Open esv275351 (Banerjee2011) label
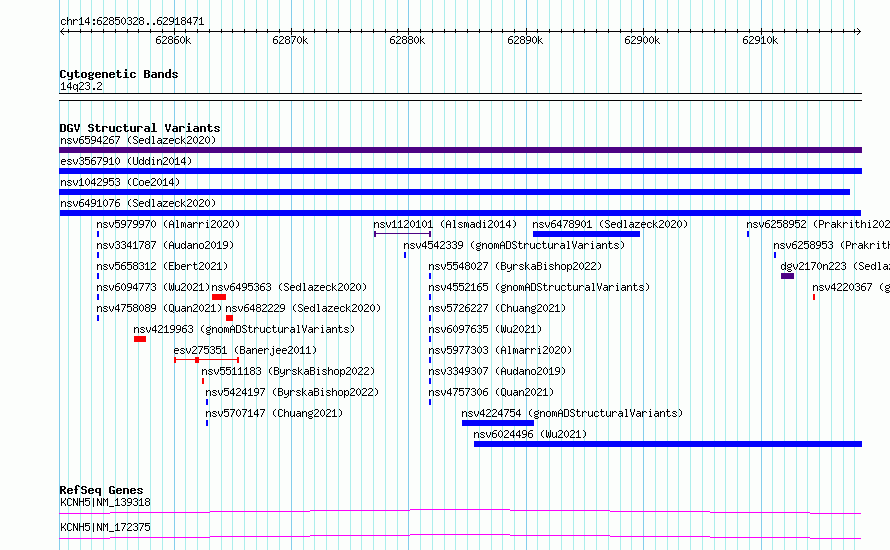This screenshot has width=890, height=550. tap(245, 350)
